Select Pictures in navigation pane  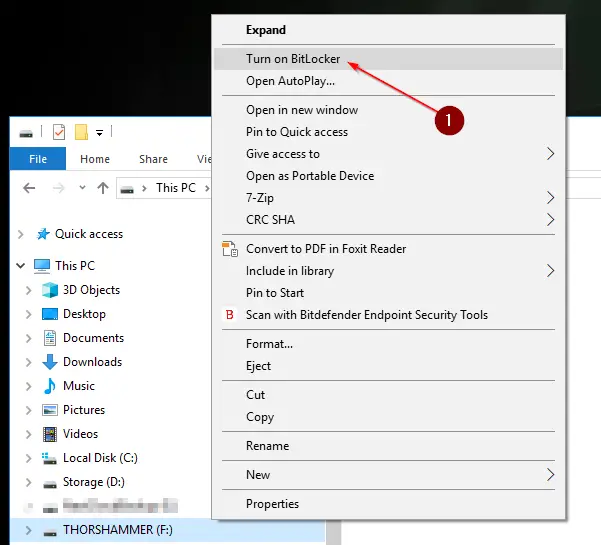(84, 410)
